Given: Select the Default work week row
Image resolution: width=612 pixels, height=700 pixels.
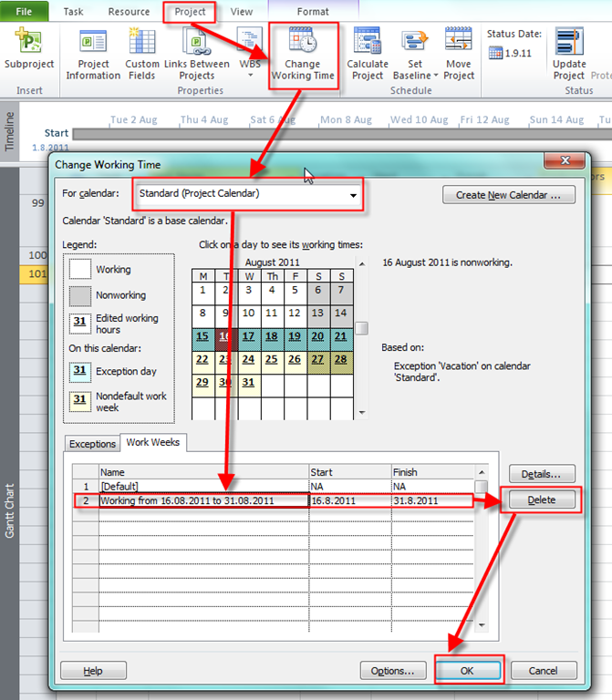Looking at the screenshot, I should (x=202, y=488).
